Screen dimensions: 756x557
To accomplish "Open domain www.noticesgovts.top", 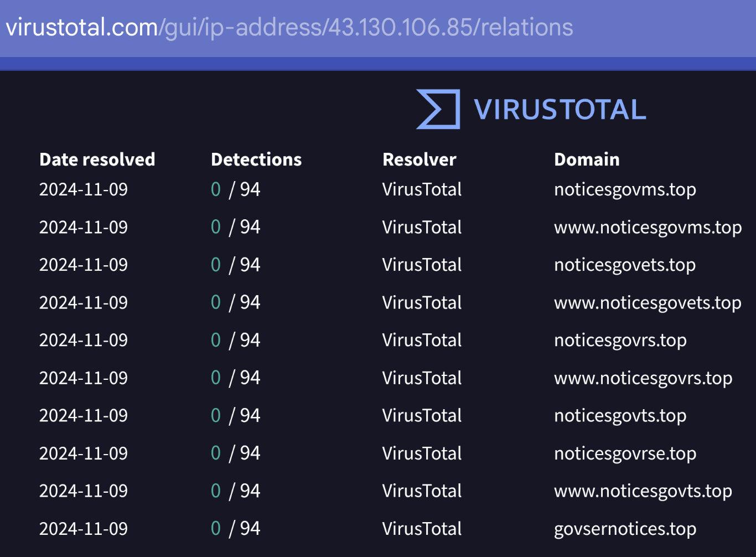I will coord(643,491).
